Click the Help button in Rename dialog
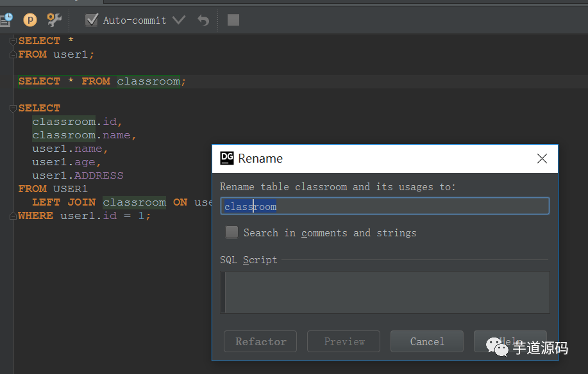Screen dimensions: 588x374 (510, 341)
